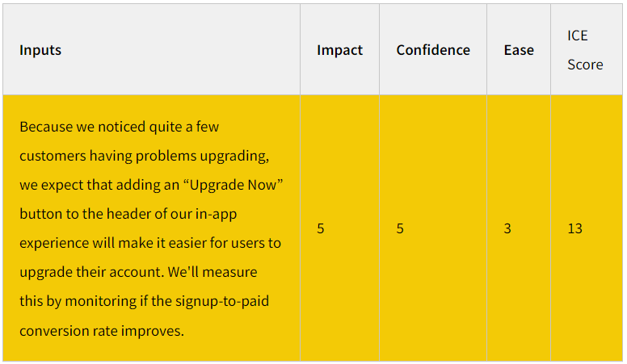Click the word Score in the header
Image resolution: width=627 pixels, height=364 pixels.
585,65
